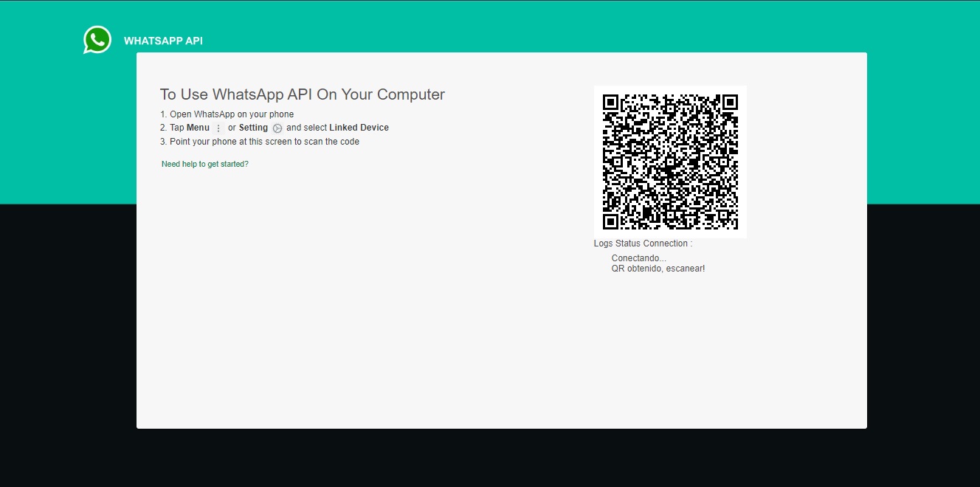Click the 'Logs Status Connection :' label

[x=643, y=243]
